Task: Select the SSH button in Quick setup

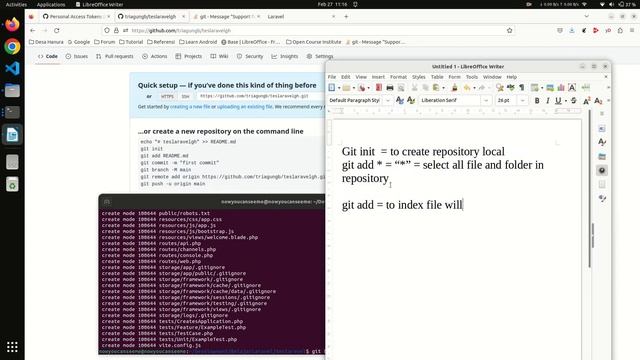Action: (x=185, y=96)
